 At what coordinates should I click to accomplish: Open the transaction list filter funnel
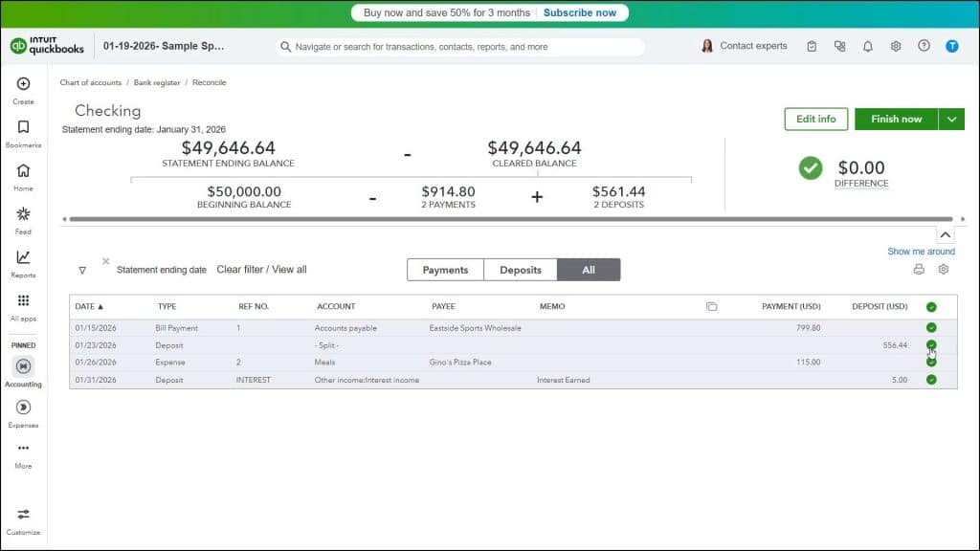pos(82,270)
